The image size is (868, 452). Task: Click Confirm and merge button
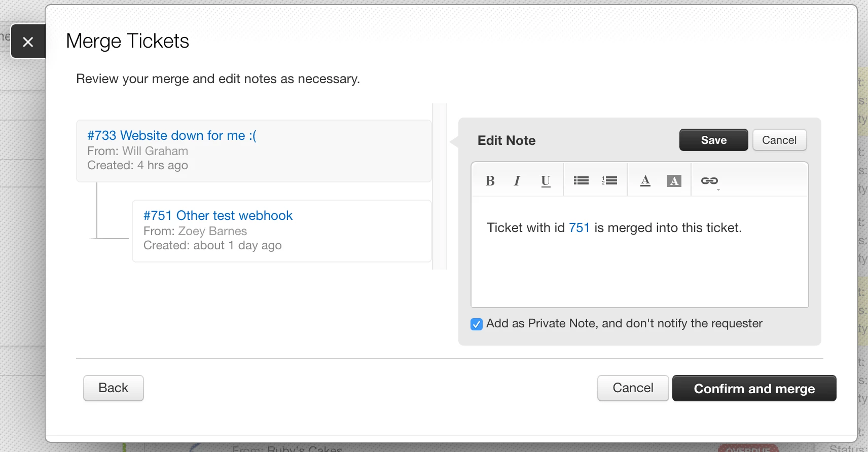(754, 388)
